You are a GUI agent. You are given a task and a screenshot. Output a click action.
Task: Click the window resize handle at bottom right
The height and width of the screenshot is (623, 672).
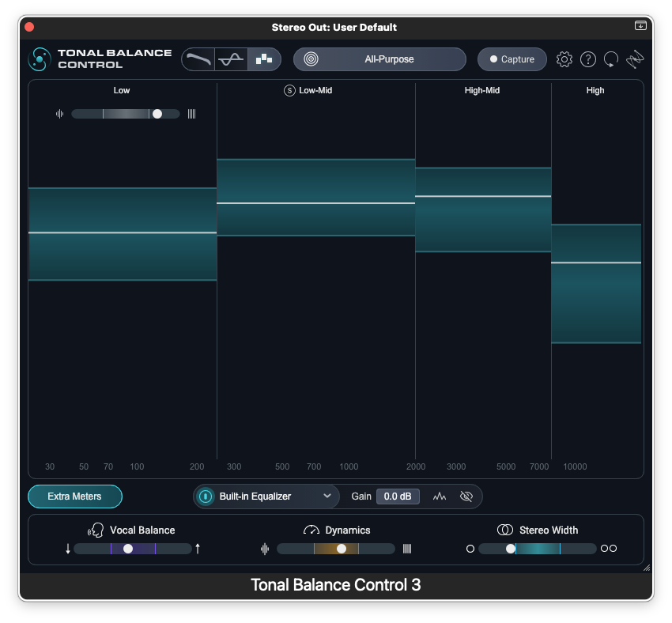pyautogui.click(x=647, y=568)
